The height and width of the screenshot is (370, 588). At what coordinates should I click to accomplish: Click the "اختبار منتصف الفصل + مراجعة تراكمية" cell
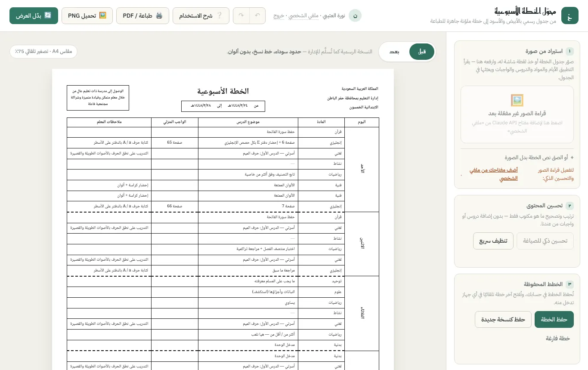[x=248, y=249]
